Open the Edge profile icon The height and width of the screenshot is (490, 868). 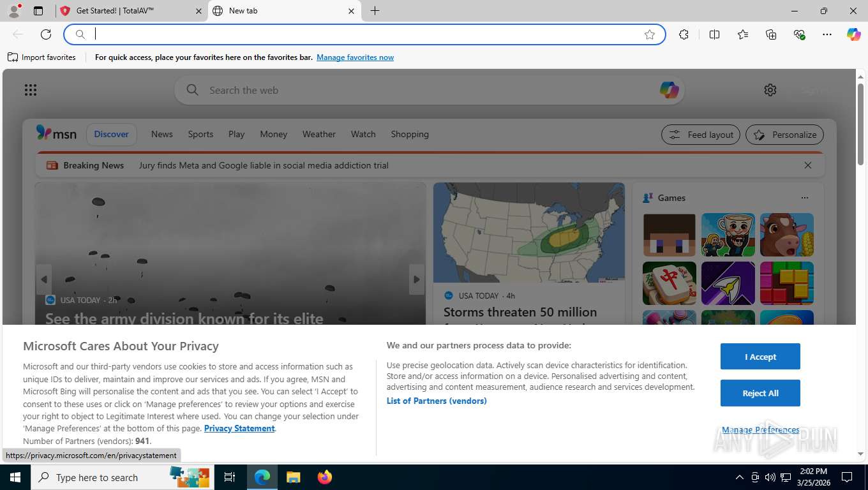pos(13,11)
